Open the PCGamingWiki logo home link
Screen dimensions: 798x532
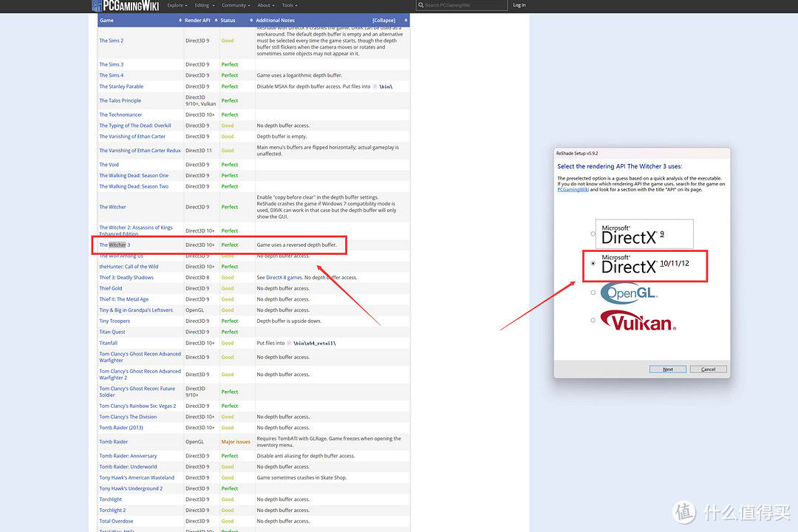click(126, 6)
